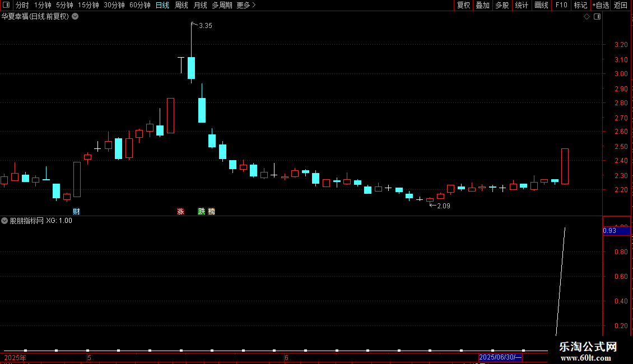The height and width of the screenshot is (364, 633).
Task: Click the tall cyan candle under 3.35
Action: (192, 68)
